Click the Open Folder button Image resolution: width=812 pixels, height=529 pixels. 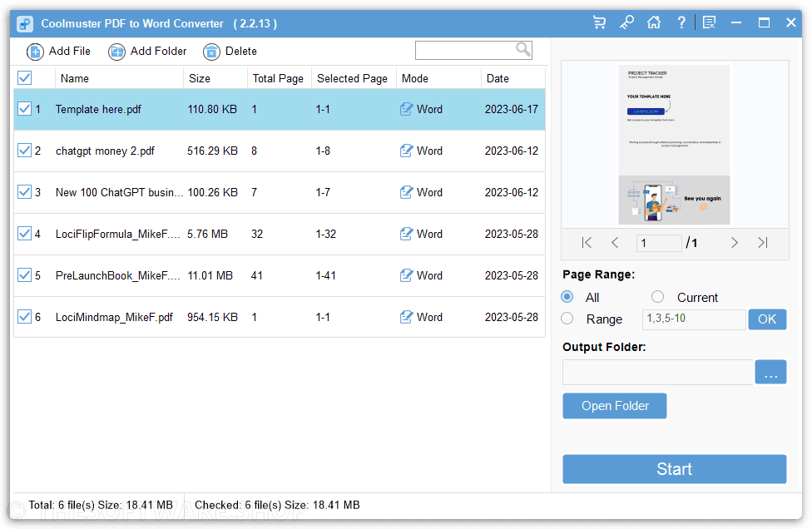pyautogui.click(x=615, y=406)
